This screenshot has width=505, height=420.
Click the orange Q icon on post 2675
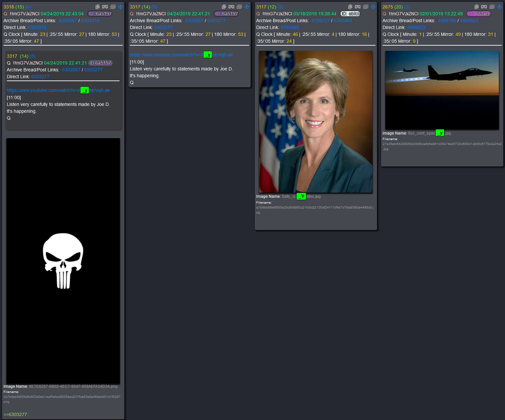coord(385,14)
